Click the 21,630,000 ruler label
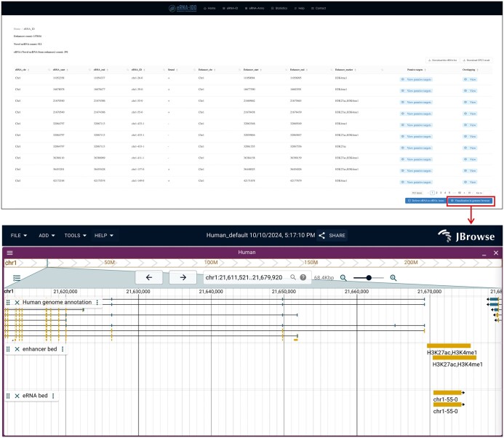Screen dimensions: 504x438 pyautogui.click(x=138, y=291)
